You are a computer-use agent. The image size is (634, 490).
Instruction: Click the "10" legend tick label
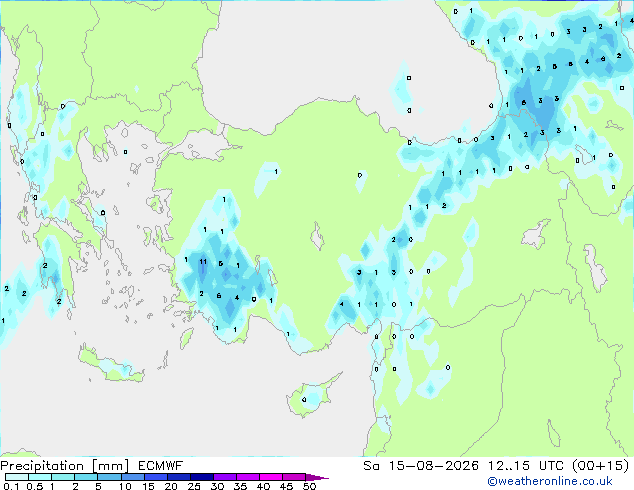point(125,486)
